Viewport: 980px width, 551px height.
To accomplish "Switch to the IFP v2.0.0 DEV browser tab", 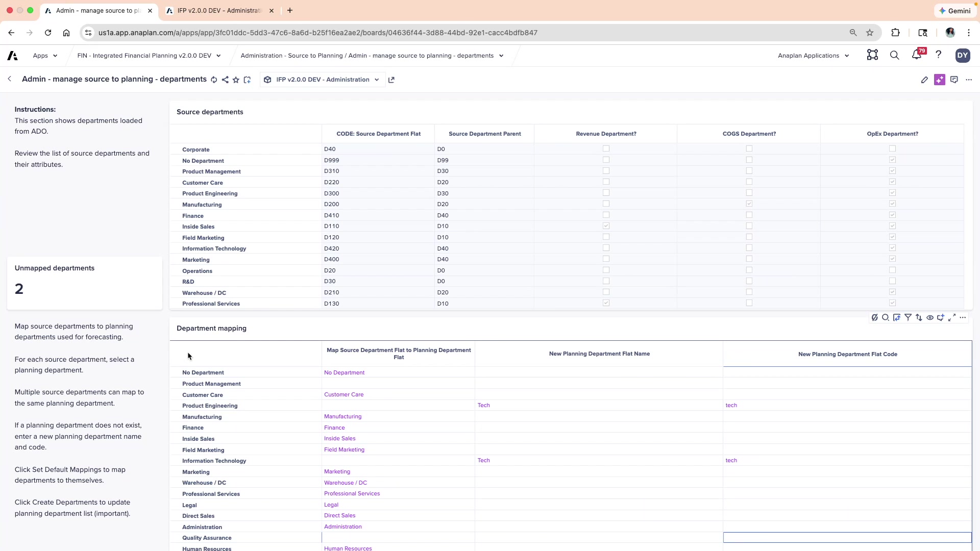I will coord(217,10).
